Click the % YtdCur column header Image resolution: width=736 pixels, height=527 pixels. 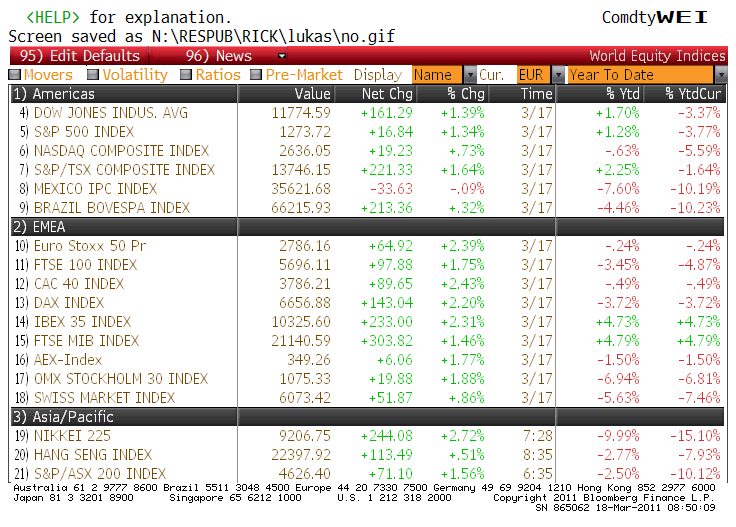click(x=692, y=94)
